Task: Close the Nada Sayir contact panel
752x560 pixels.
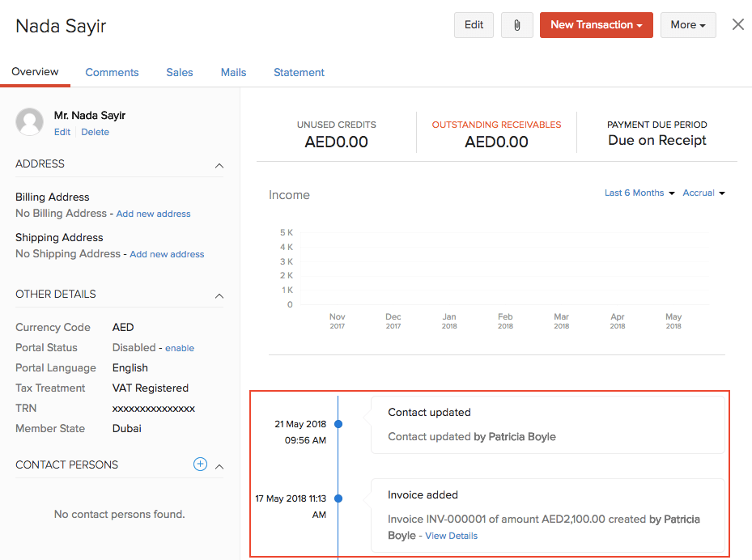Action: click(737, 24)
